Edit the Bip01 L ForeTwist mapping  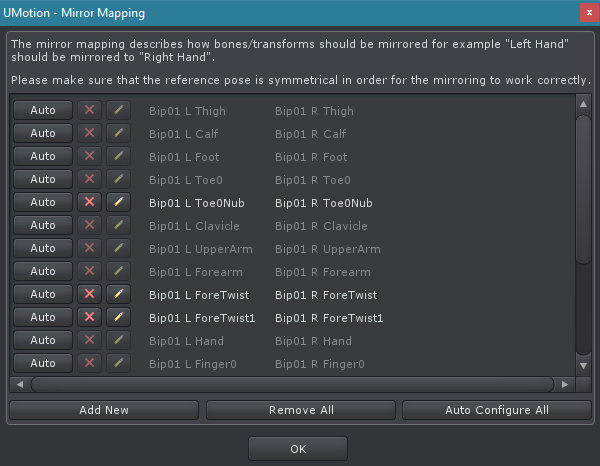[118, 294]
